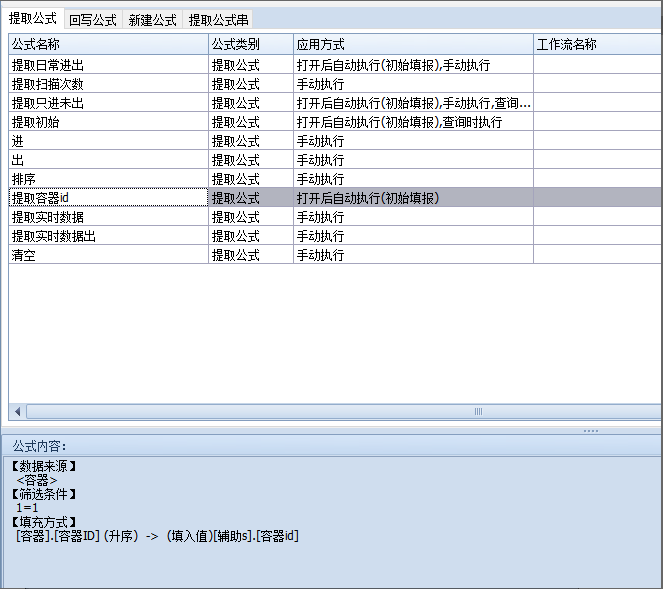Select the 提取公式串 tab
This screenshot has width=663, height=589.
[x=218, y=19]
